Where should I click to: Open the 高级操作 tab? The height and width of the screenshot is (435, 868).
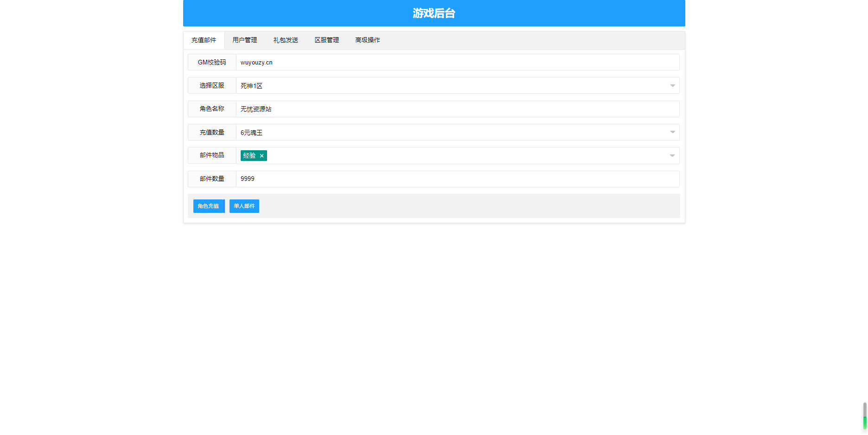[368, 40]
